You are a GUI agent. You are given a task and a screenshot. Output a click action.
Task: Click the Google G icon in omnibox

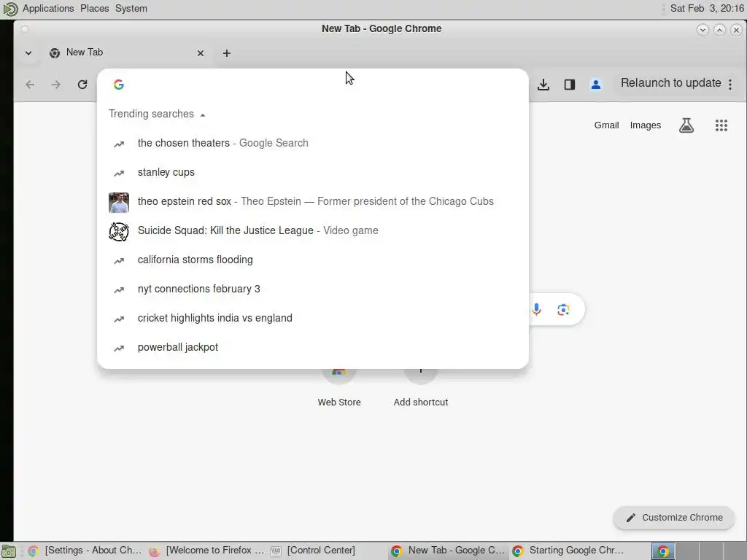[119, 85]
